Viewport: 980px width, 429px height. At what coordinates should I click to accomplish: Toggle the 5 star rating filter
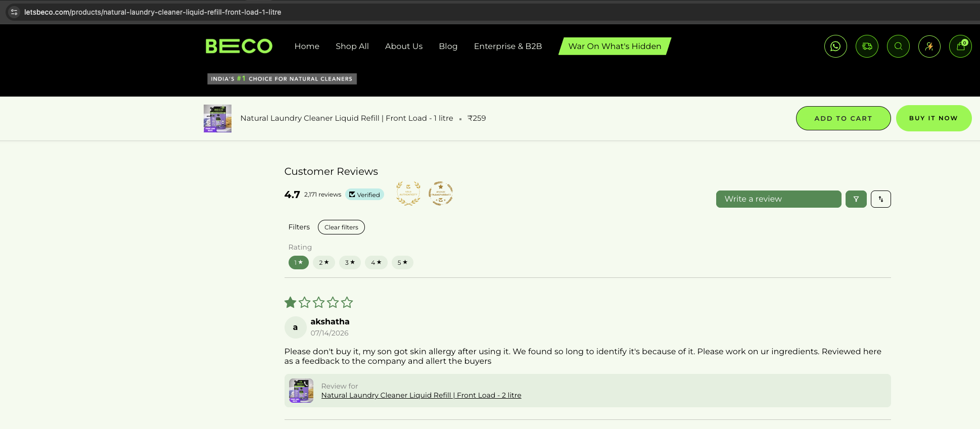click(402, 263)
